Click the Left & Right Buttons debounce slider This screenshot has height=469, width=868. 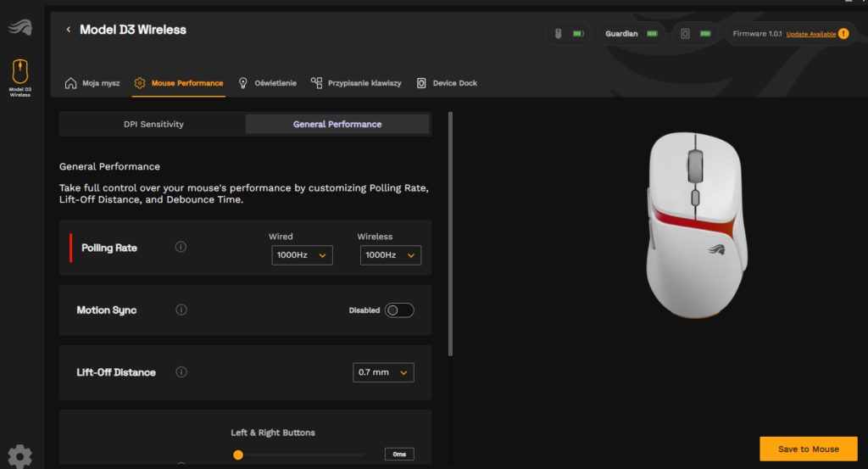click(x=238, y=455)
